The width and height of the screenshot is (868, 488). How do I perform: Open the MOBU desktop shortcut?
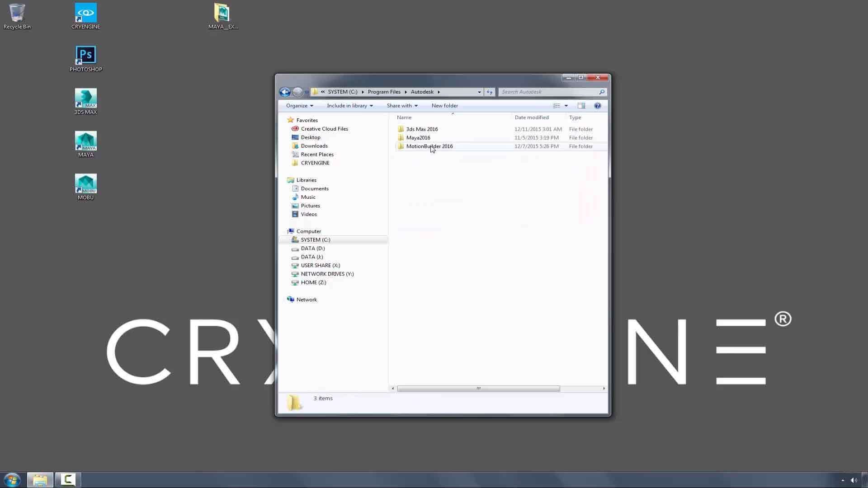pos(85,183)
